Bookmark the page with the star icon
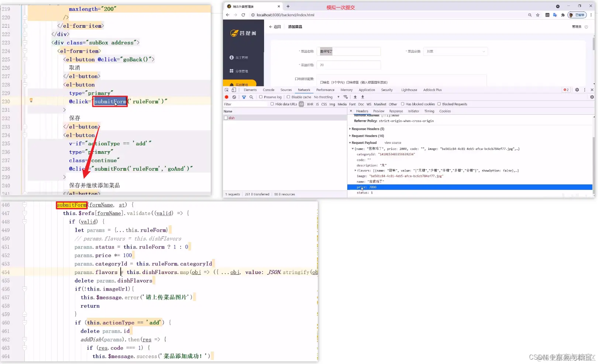Viewport: 598px width, 364px height. tap(538, 15)
